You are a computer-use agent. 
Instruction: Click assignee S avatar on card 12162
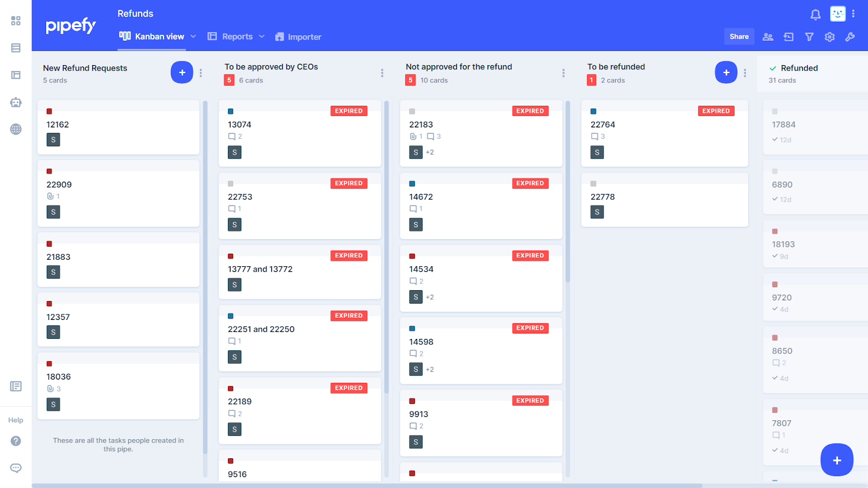pyautogui.click(x=53, y=140)
